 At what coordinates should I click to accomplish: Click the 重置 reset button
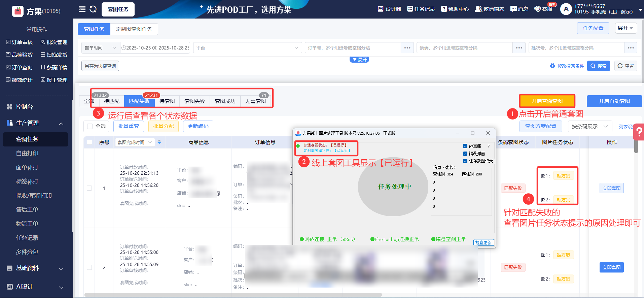click(625, 66)
